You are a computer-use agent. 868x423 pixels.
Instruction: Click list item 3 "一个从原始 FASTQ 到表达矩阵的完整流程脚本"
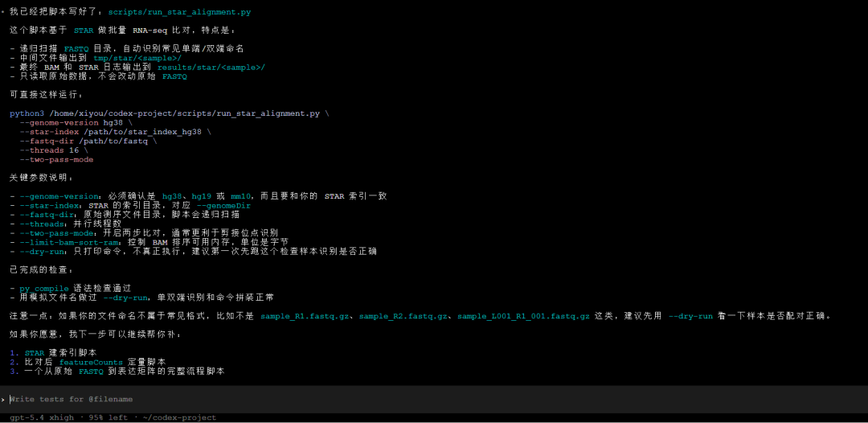pos(117,372)
